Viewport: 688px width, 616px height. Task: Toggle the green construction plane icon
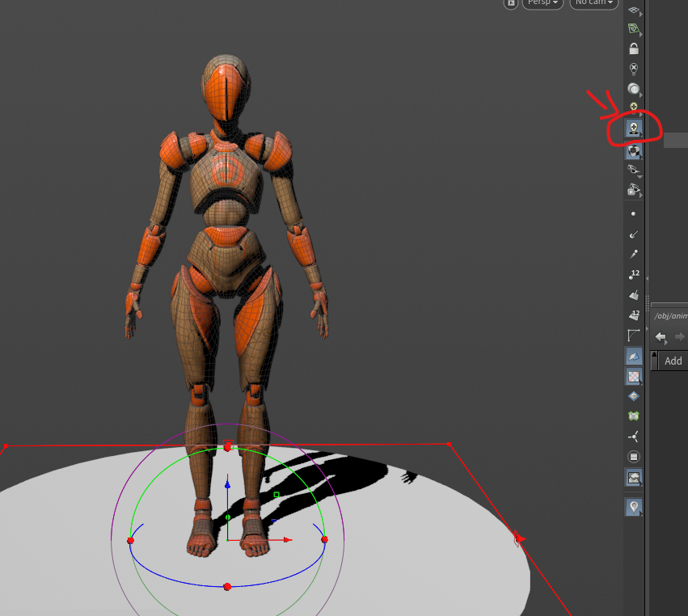pyautogui.click(x=633, y=29)
